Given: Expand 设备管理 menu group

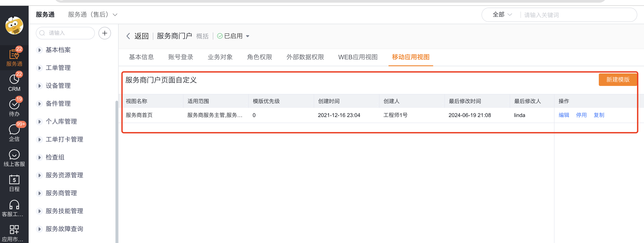Looking at the screenshot, I should [39, 86].
